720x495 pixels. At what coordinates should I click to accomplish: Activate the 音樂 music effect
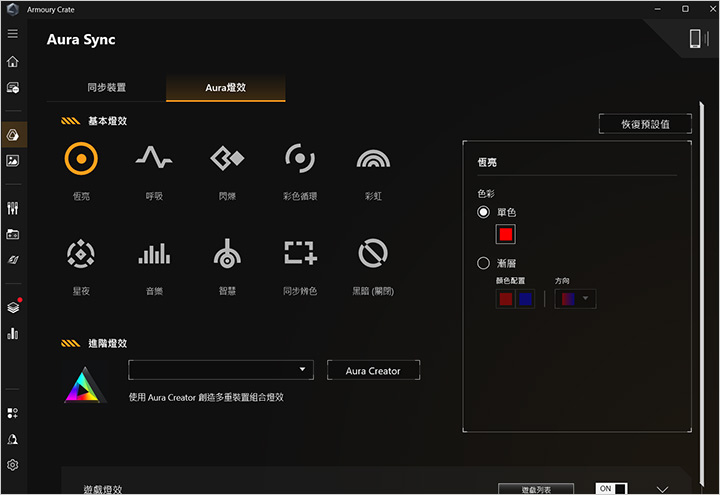point(154,253)
